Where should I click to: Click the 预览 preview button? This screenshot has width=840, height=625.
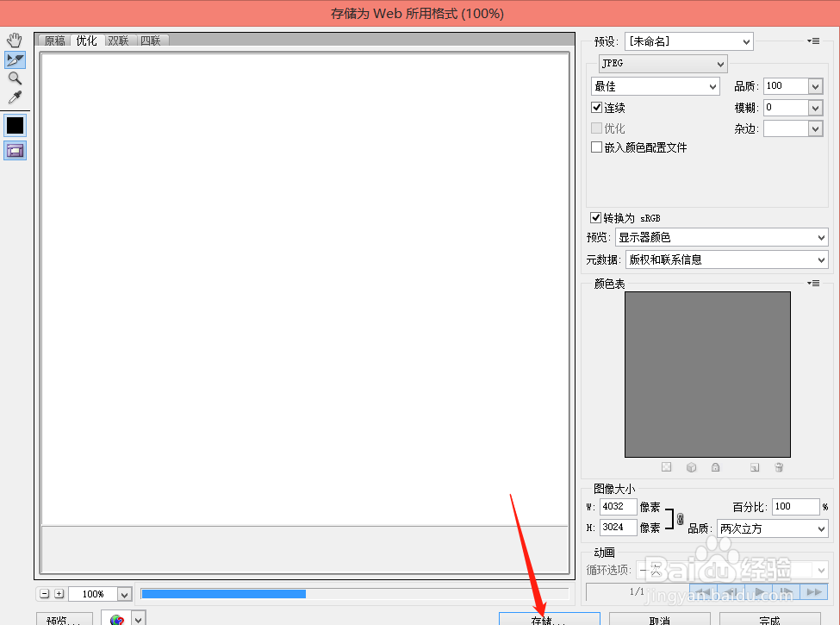coord(65,619)
